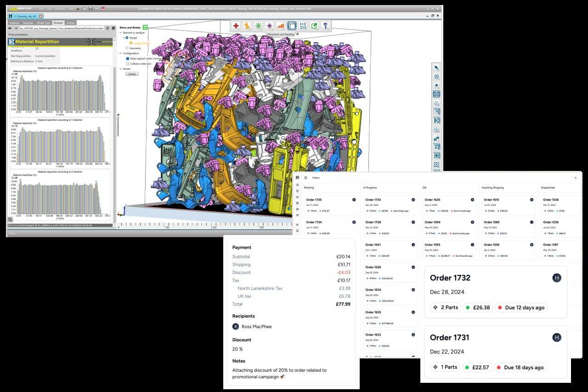This screenshot has height=392, width=588.
Task: Switch to the Model Tree tab
Action: coord(43,23)
